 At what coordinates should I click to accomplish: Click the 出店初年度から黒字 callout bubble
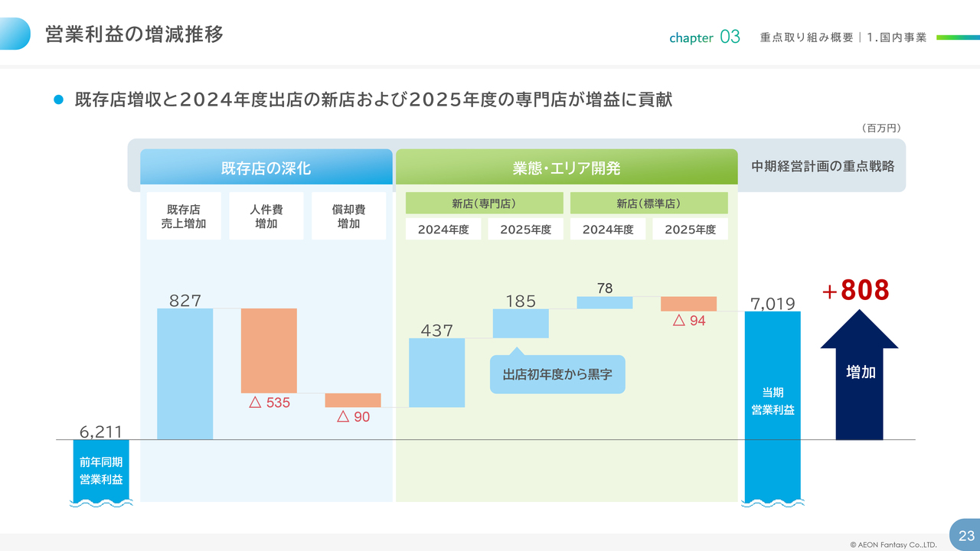click(557, 375)
